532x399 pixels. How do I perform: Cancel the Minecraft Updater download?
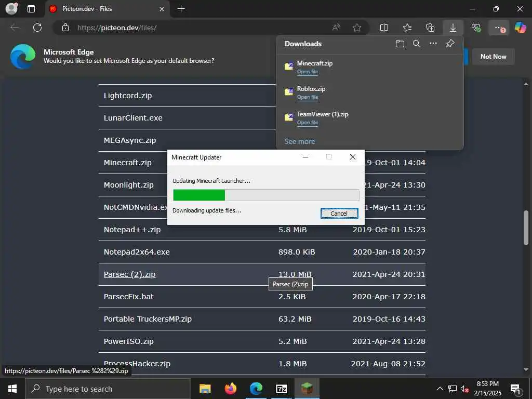(339, 214)
